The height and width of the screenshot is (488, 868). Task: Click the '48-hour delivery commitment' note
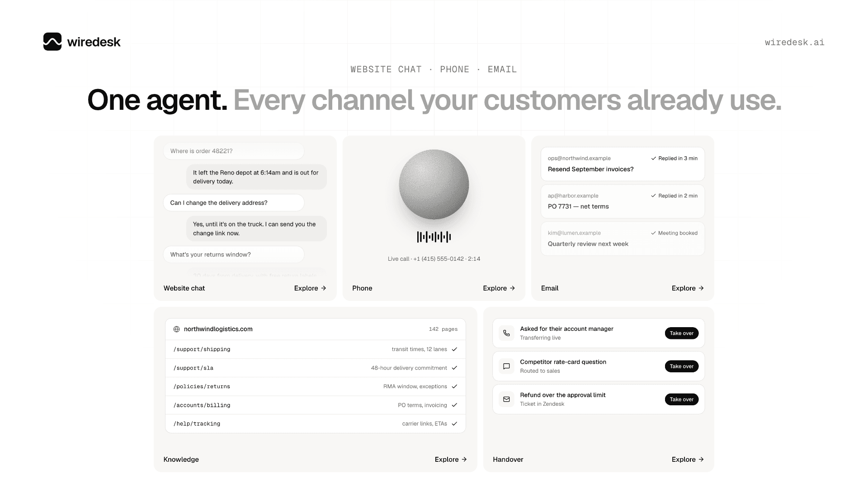409,368
